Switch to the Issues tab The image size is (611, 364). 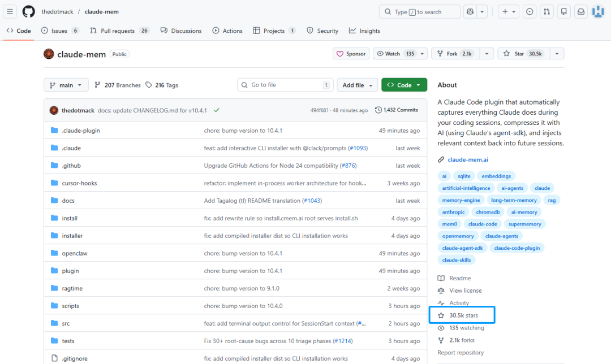click(x=60, y=31)
